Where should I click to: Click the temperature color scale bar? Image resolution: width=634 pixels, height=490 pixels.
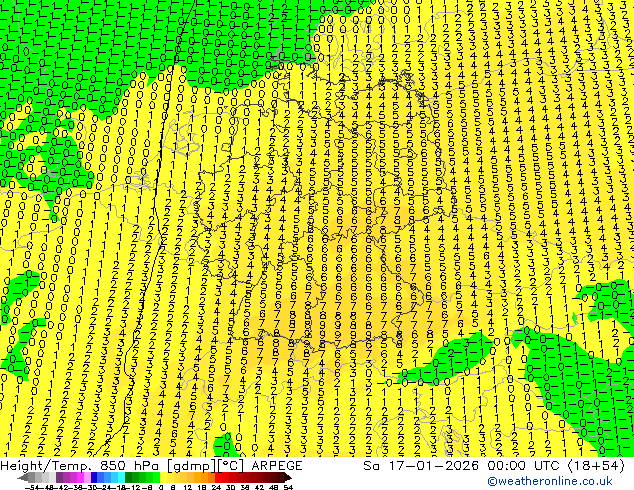[x=154, y=477]
